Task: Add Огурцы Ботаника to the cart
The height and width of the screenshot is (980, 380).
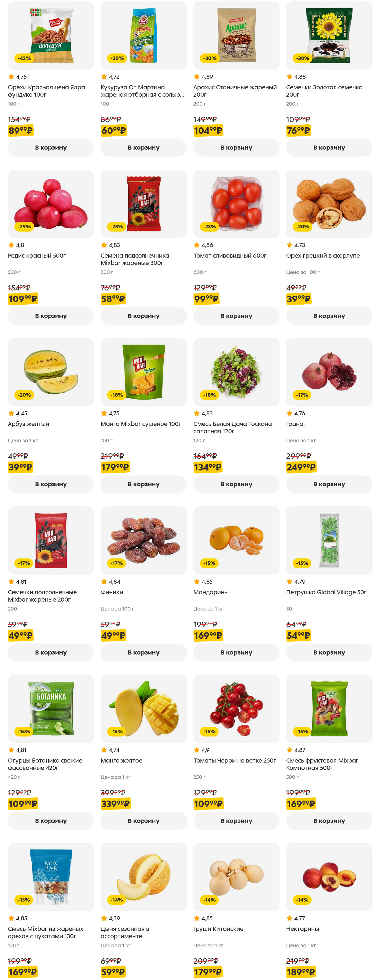Action: tap(50, 821)
